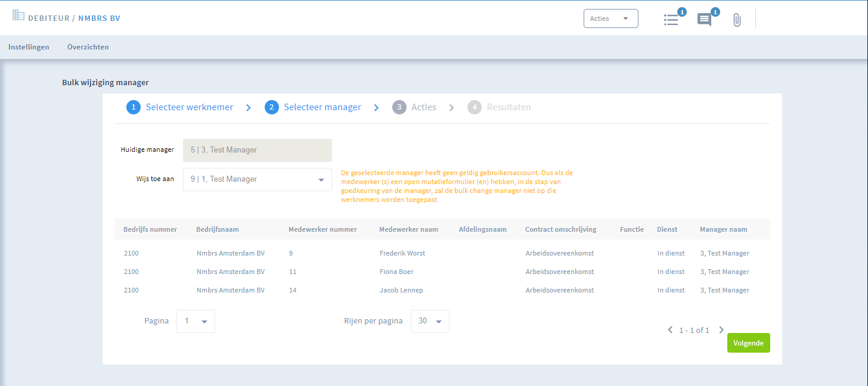Select step 2 Selecteer manager

[313, 107]
